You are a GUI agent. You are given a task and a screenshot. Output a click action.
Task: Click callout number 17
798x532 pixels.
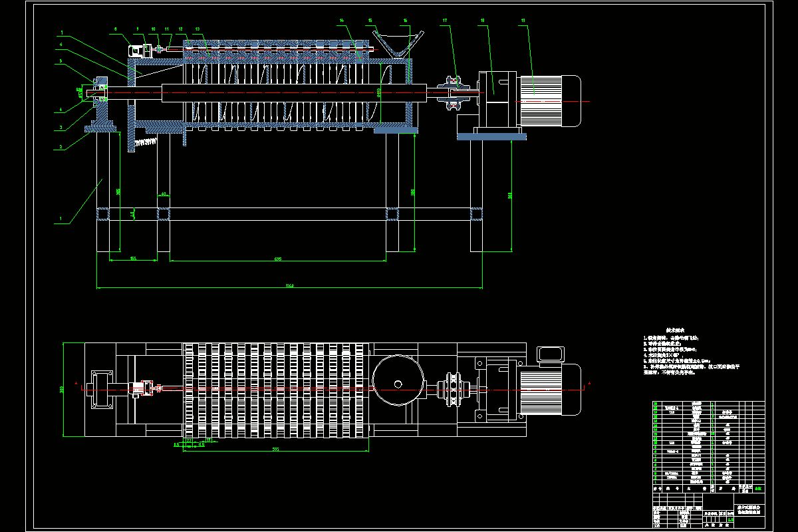(444, 21)
